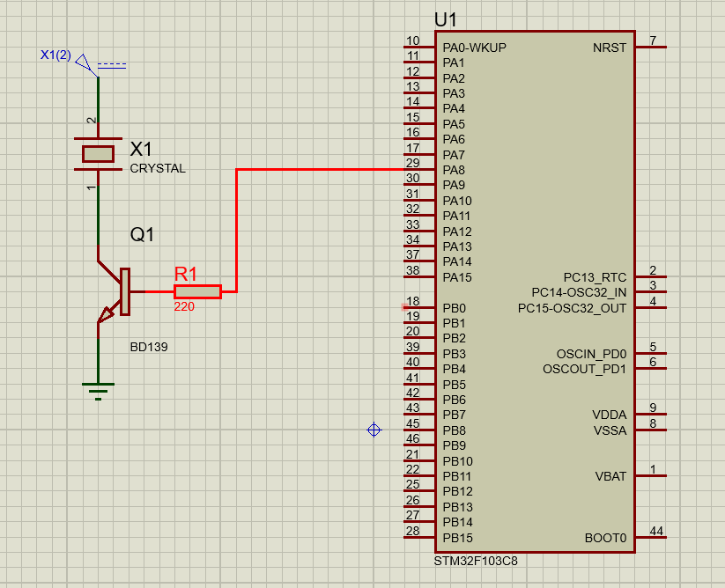Click the PB10 pin 21 line
This screenshot has width=725, height=588.
tap(420, 460)
